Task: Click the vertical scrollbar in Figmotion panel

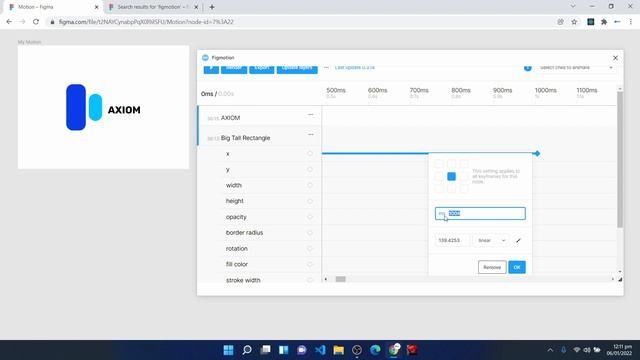Action: point(620,159)
